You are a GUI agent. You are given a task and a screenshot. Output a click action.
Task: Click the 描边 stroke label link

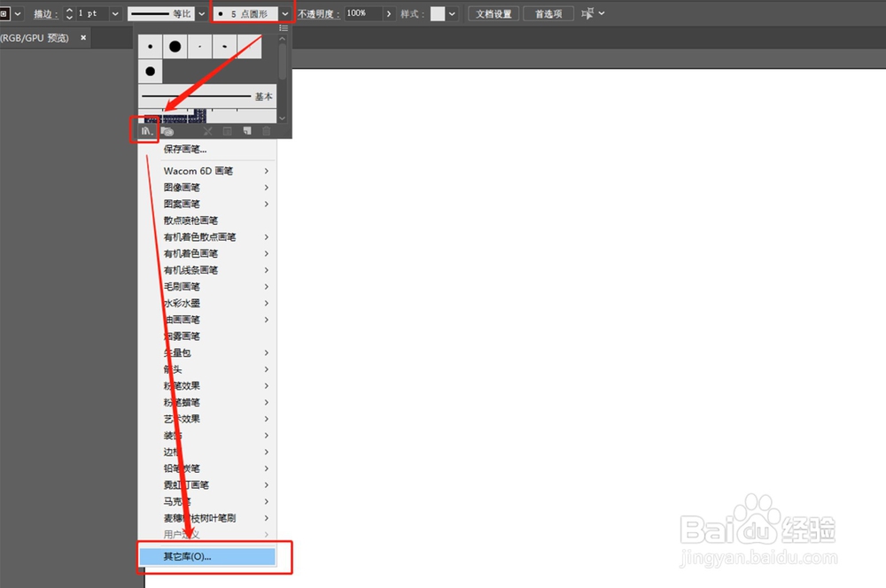tap(45, 14)
